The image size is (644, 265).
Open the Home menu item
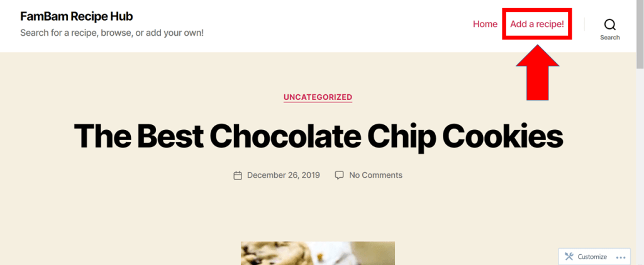click(485, 24)
